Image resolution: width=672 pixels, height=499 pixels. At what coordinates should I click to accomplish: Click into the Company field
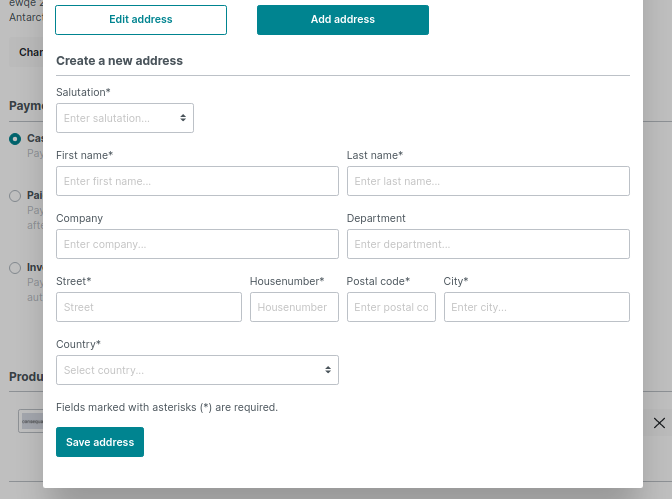tap(197, 244)
